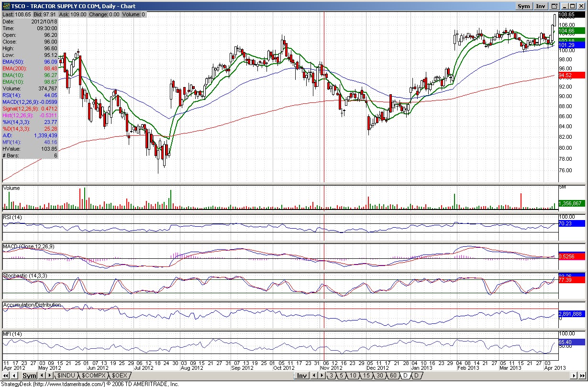Screen dimensions: 588x387
Task: Maximize the TSCO chart window
Action: pos(572,6)
